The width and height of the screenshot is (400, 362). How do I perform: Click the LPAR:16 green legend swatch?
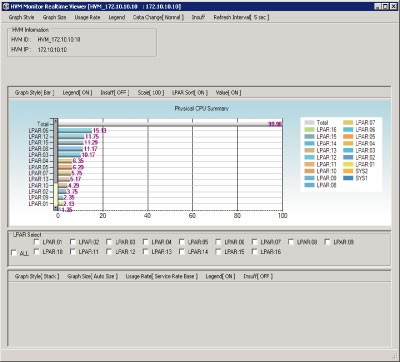310,129
